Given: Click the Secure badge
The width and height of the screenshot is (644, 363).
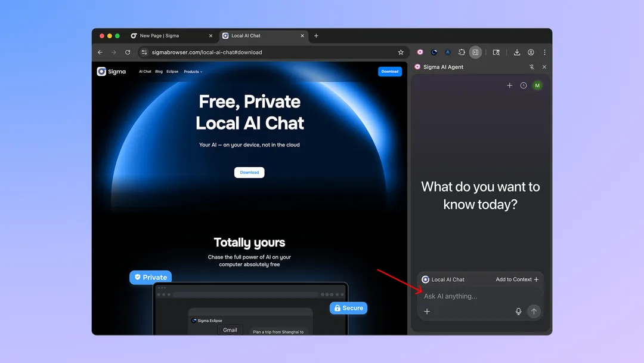Looking at the screenshot, I should pyautogui.click(x=348, y=308).
